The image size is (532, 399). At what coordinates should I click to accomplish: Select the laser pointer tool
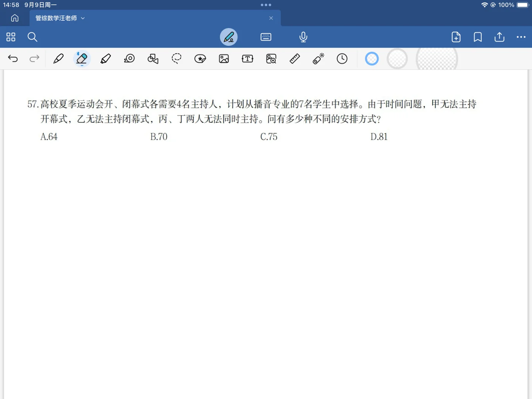[x=318, y=58]
